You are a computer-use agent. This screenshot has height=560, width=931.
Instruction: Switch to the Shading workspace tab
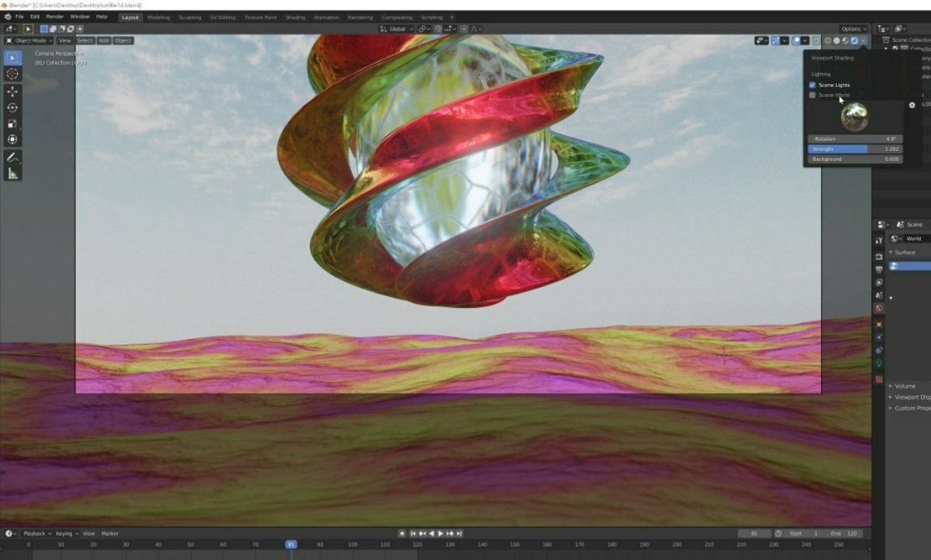tap(295, 17)
